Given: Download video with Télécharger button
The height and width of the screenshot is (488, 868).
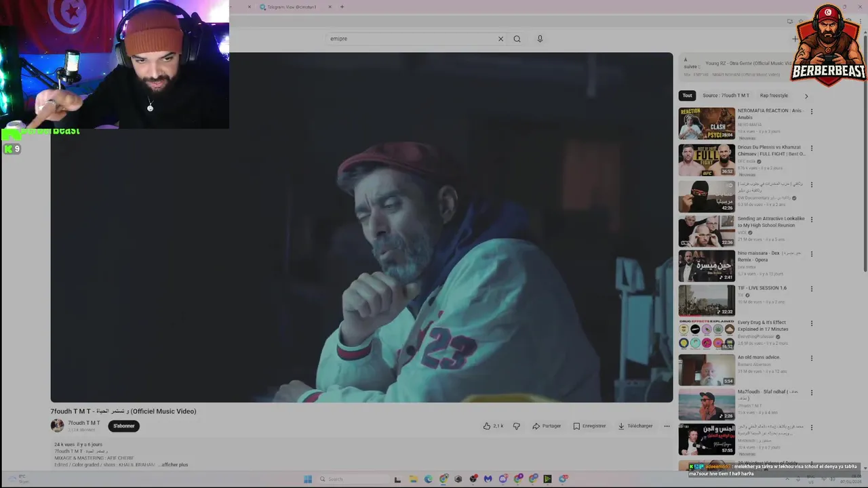Looking at the screenshot, I should point(635,426).
